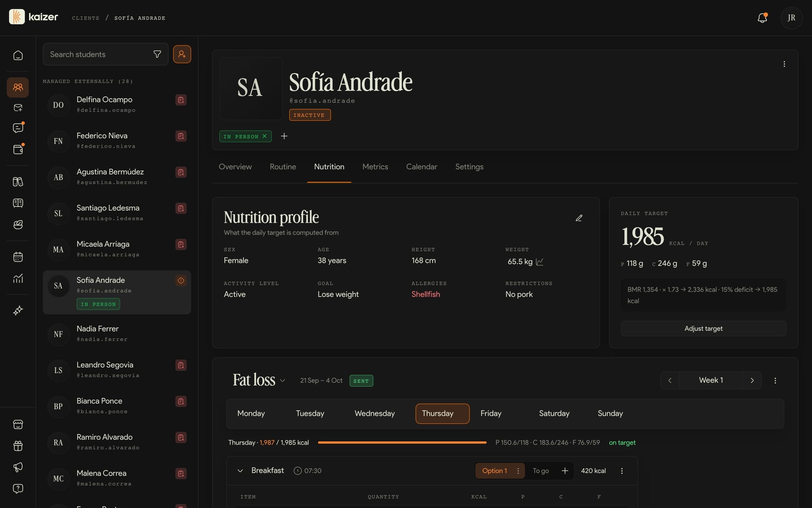Viewport: 812px width, 508px height.
Task: Select Monday in the day selector
Action: (x=251, y=414)
